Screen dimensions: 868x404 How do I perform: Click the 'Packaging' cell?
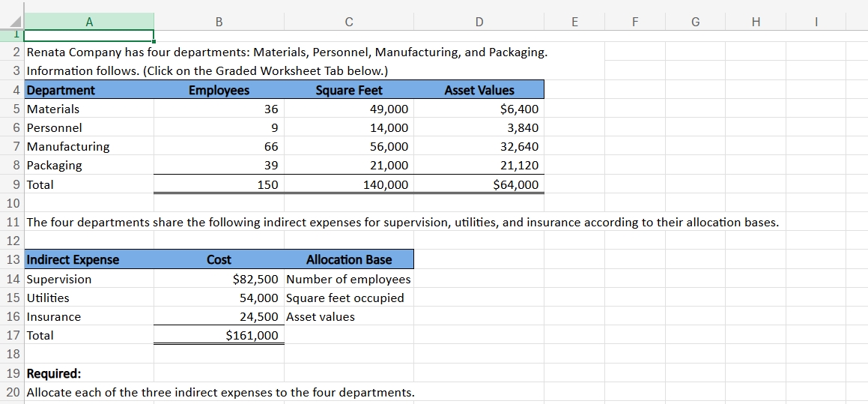coord(89,166)
